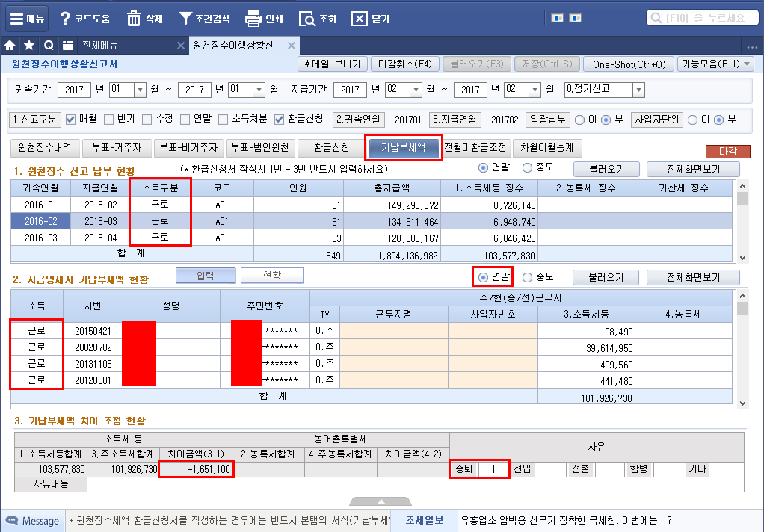Switch to the 전월미환급조정 tab

(475, 148)
